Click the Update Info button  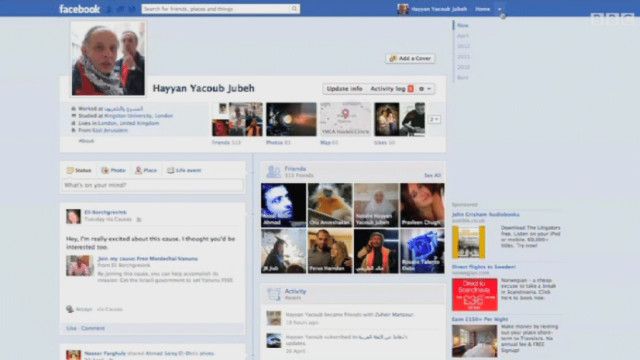(344, 89)
